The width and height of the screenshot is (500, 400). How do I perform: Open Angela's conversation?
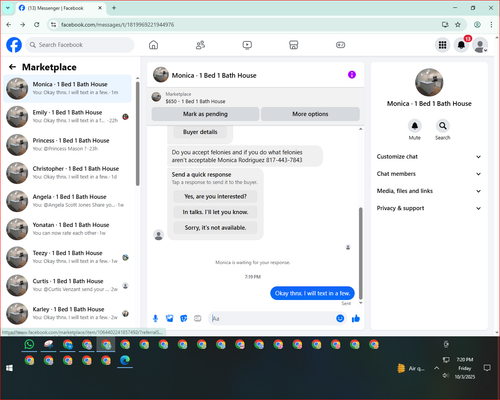click(x=68, y=201)
